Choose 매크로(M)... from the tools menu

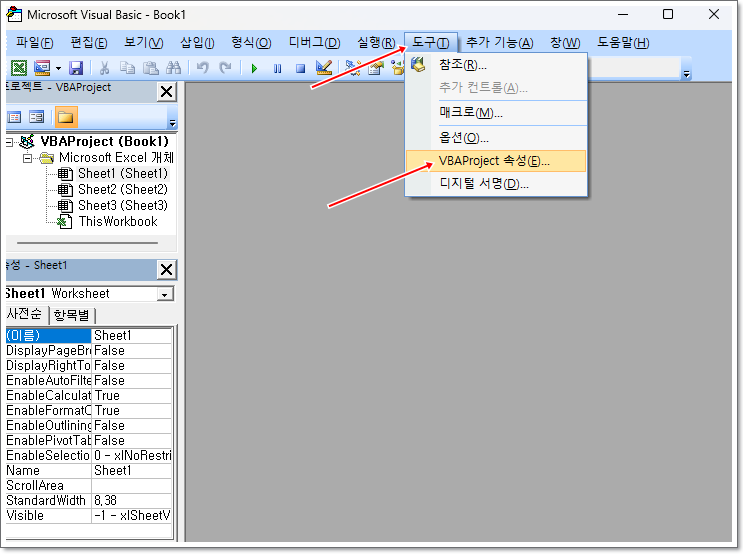click(497, 113)
